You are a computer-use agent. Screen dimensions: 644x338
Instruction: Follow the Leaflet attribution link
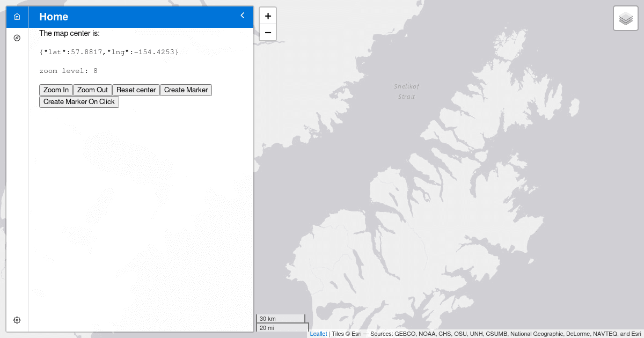[318, 334]
